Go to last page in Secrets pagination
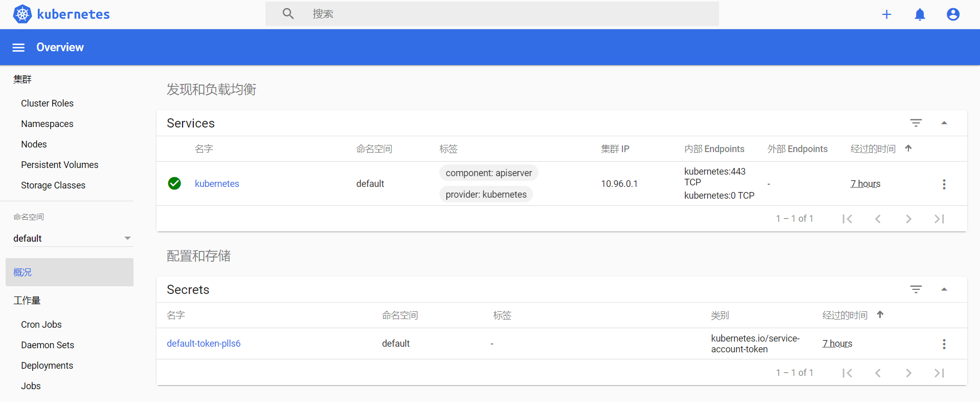Viewport: 980px width, 402px height. point(939,373)
